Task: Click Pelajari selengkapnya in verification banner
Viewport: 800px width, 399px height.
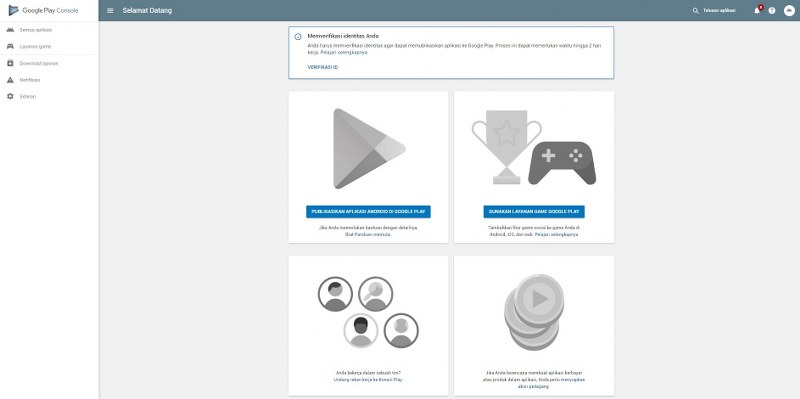Action: pos(344,53)
